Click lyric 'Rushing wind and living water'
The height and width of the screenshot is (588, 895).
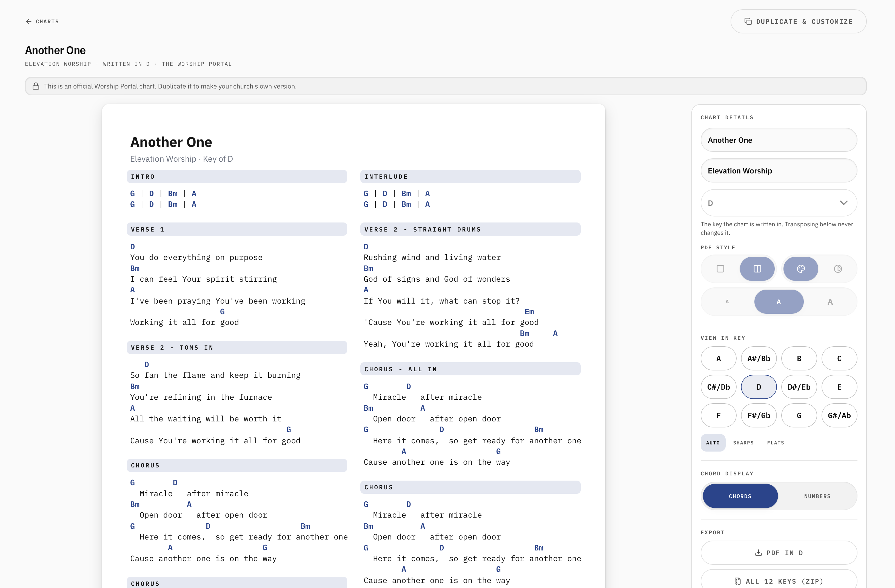(432, 258)
